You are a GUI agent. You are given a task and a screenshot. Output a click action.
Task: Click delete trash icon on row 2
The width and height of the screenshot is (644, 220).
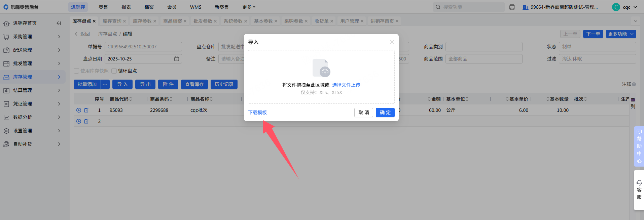(86, 121)
